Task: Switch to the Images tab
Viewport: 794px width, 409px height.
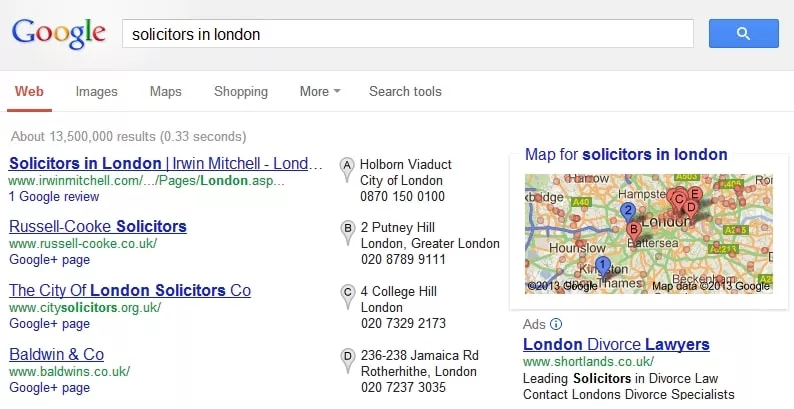Action: coord(96,92)
